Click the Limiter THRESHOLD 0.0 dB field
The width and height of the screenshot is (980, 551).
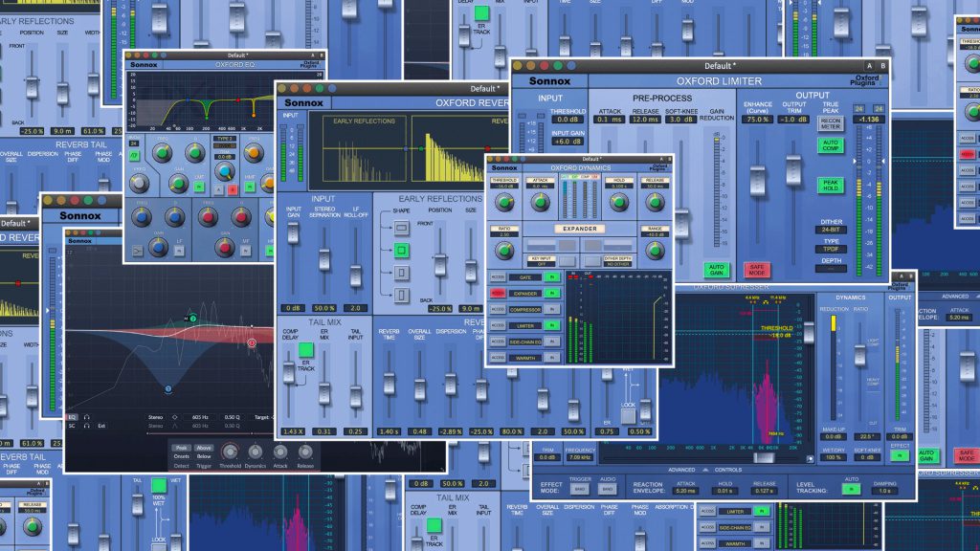tap(568, 120)
